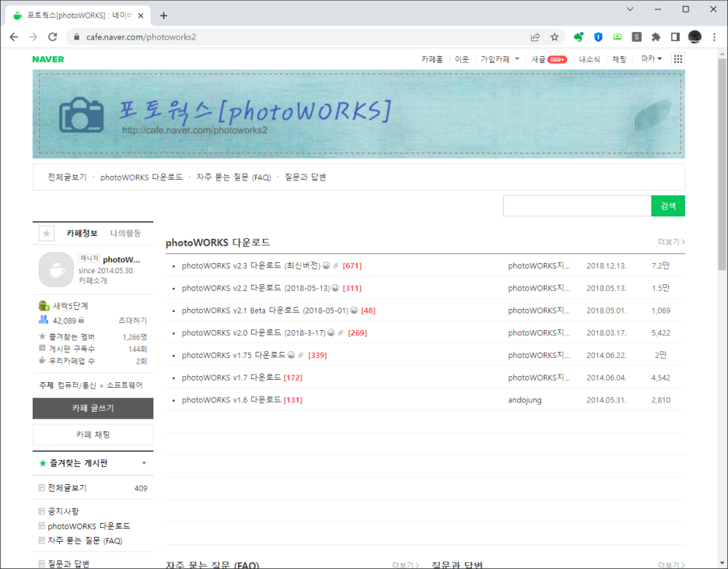Viewport: 728px width, 569px height.
Task: Open photoWORKS 다운로드 in cafe menu bar
Action: tap(141, 177)
